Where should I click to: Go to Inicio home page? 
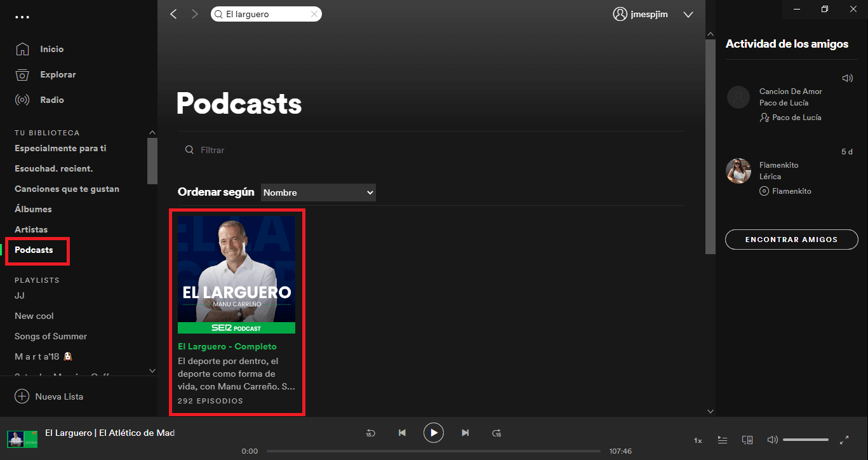tap(51, 49)
